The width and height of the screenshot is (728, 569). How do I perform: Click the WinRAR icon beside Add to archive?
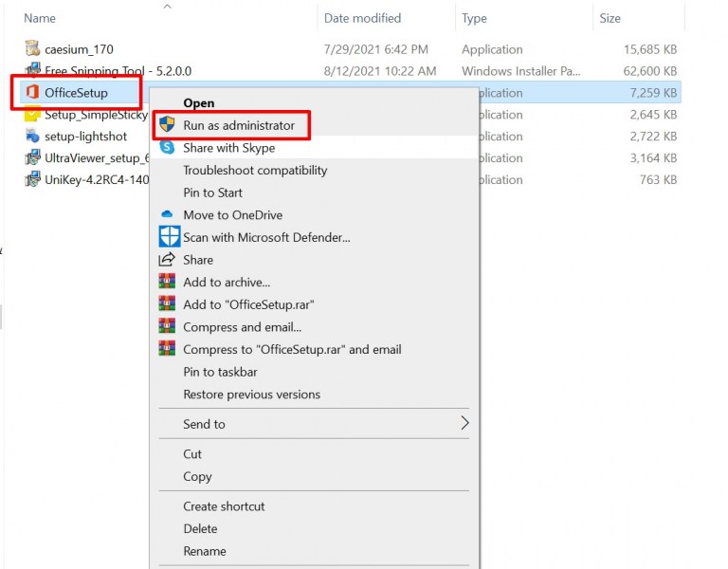tap(168, 282)
